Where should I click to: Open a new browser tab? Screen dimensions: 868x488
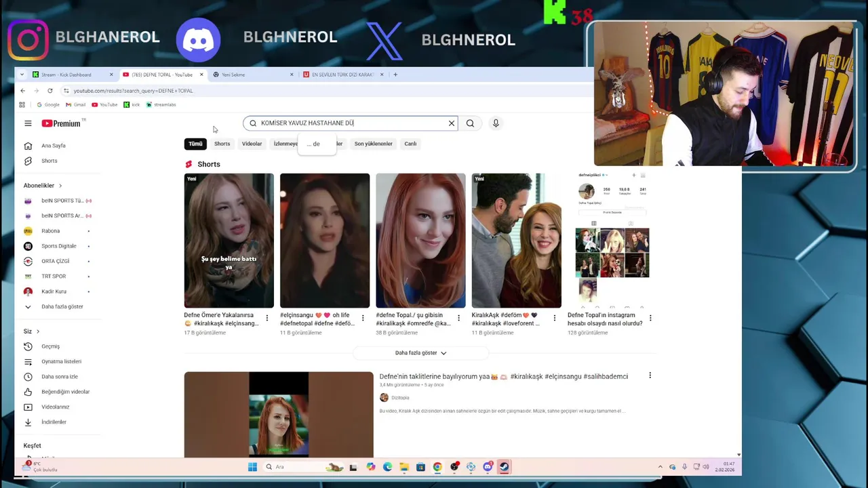(395, 75)
